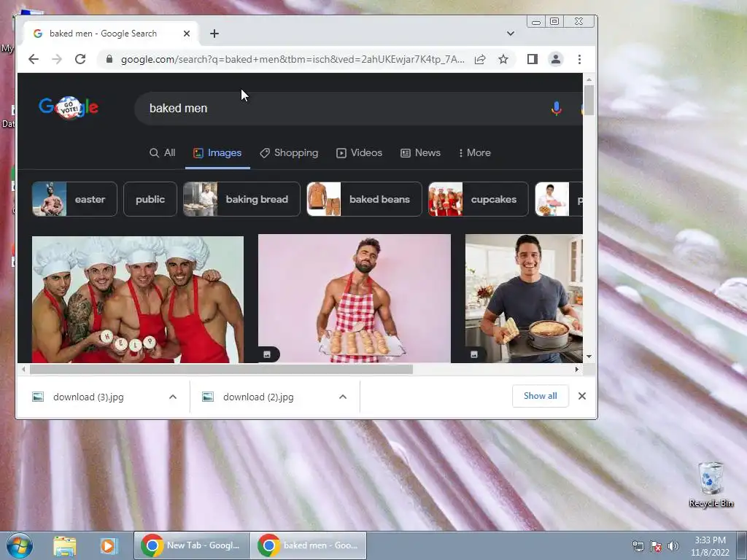
Task: Click Show all downloads
Action: click(541, 396)
